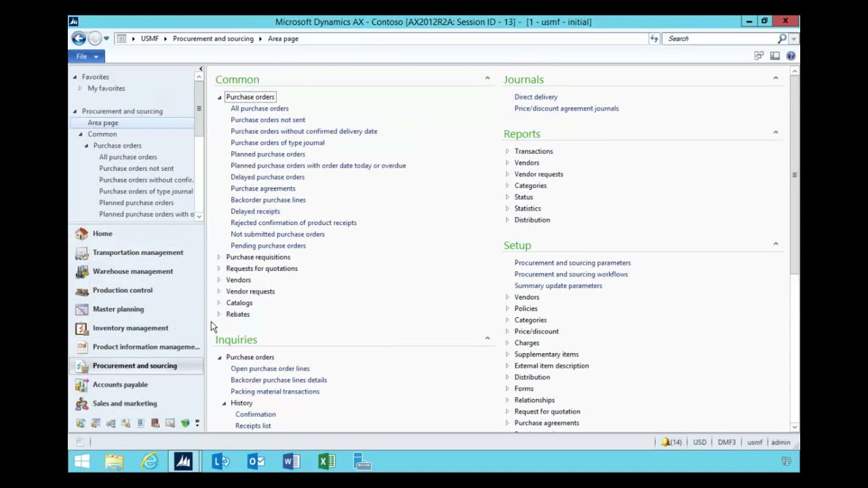Viewport: 868px width, 488px height.
Task: Open Excel from the taskbar
Action: click(326, 462)
